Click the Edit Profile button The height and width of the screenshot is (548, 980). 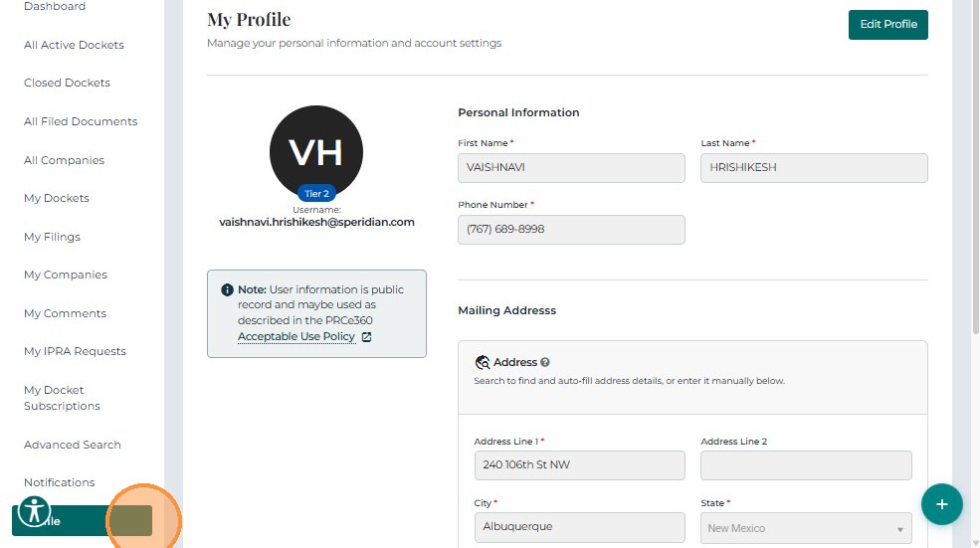pyautogui.click(x=887, y=24)
